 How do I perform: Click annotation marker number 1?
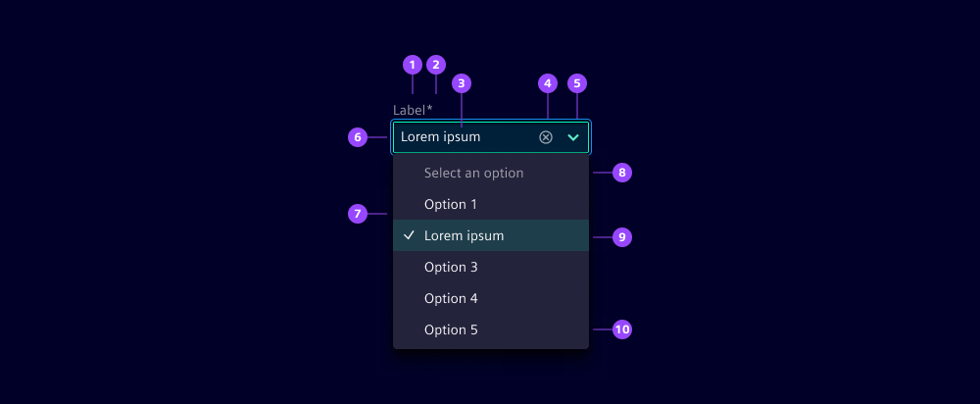413,65
